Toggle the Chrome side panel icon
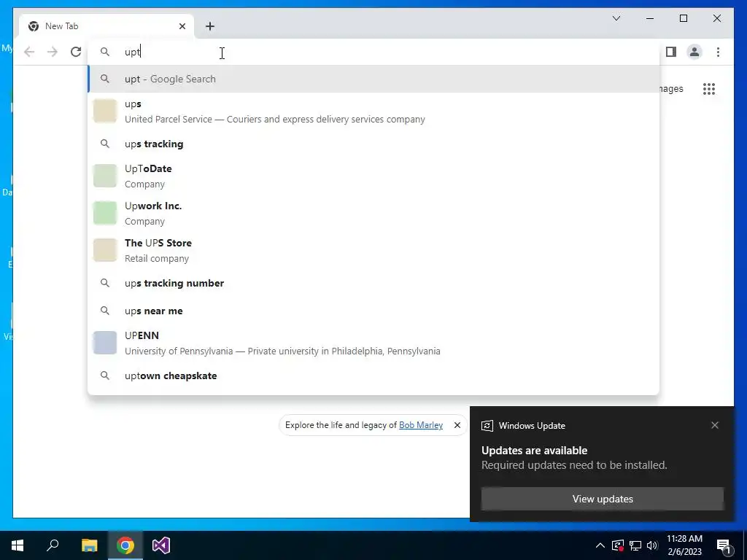This screenshot has width=747, height=560. (x=671, y=52)
